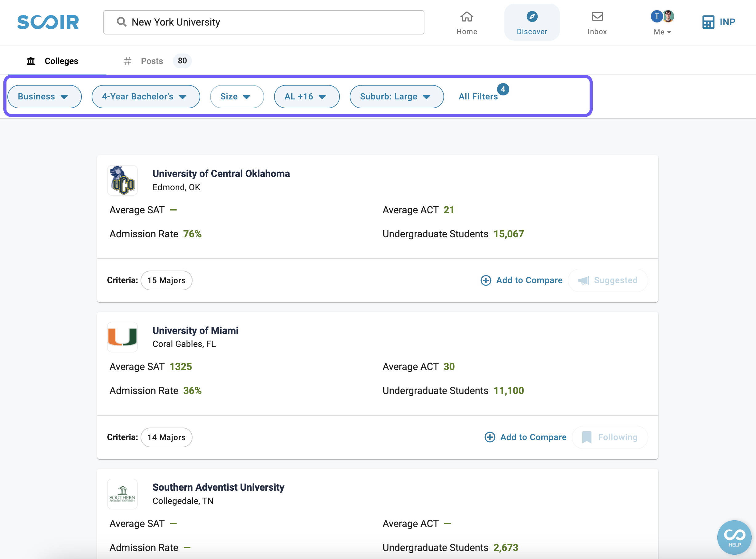Viewport: 756px width, 559px height.
Task: Open the AL +16 location filter
Action: (x=307, y=96)
